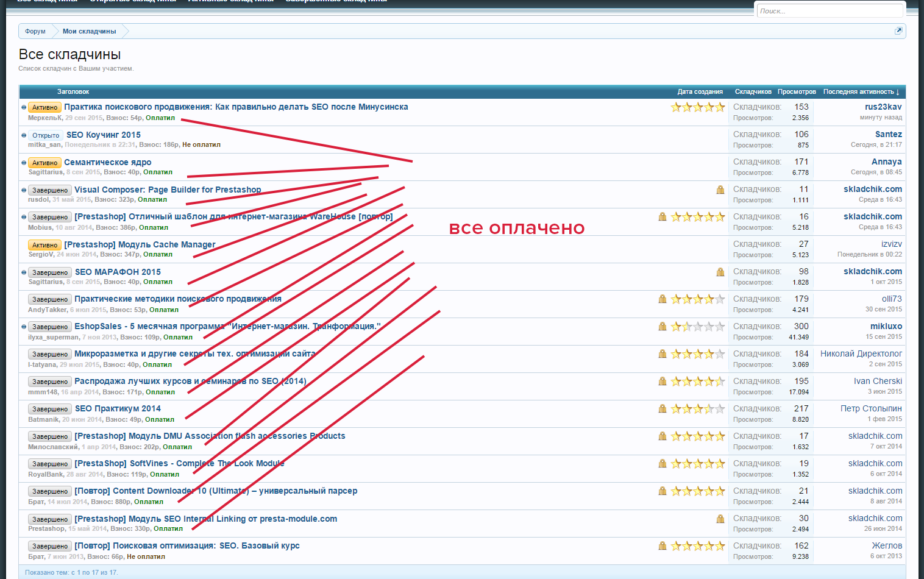
Task: Open Ivan Cherski profile link
Action: [878, 381]
